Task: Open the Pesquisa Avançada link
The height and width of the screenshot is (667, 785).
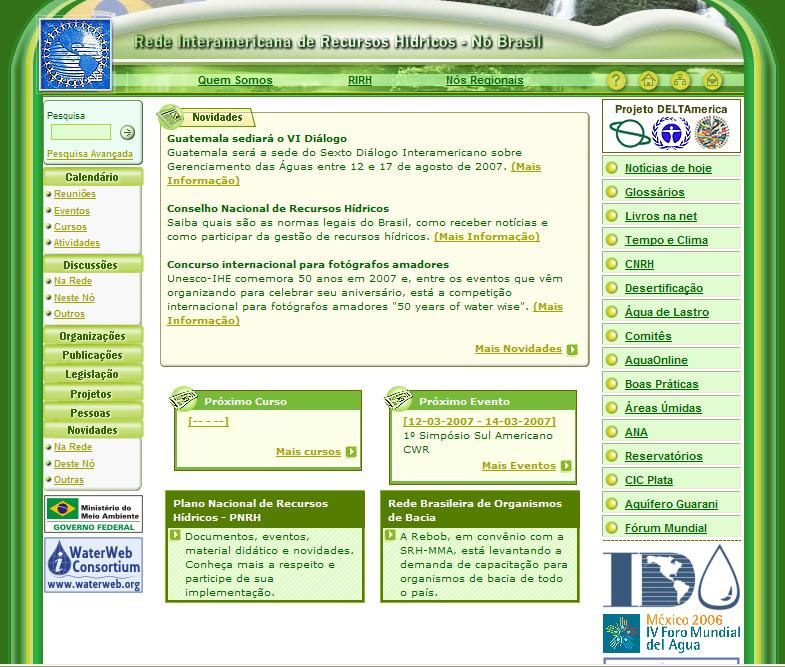Action: tap(89, 154)
